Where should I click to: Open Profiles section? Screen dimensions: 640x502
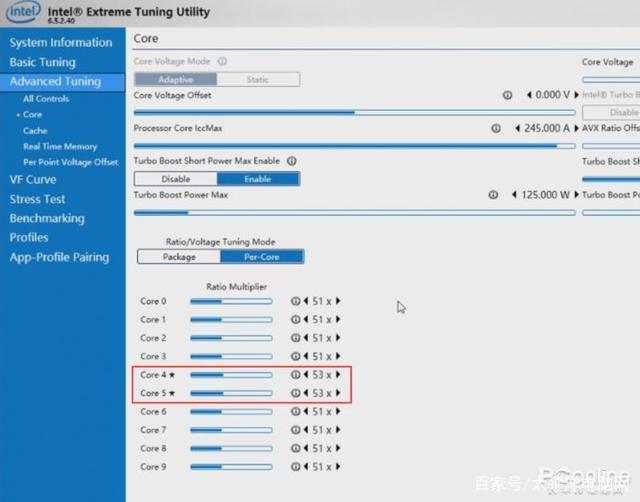[x=29, y=238]
